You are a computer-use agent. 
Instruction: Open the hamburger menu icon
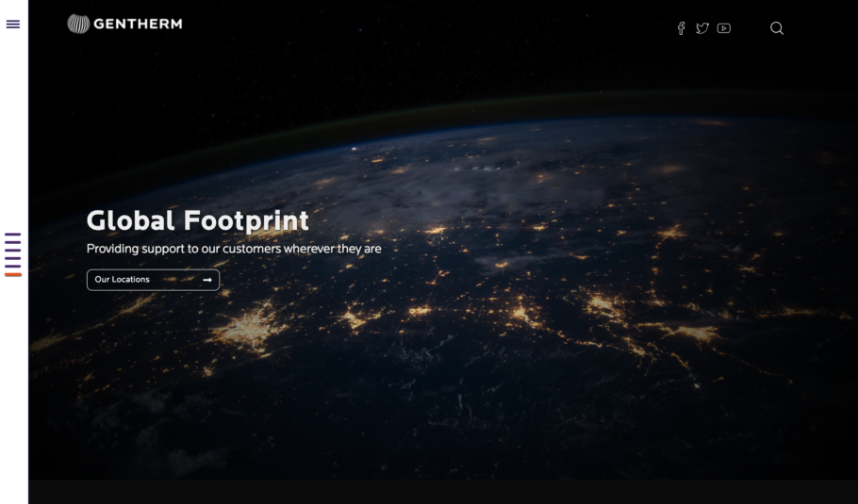tap(13, 24)
